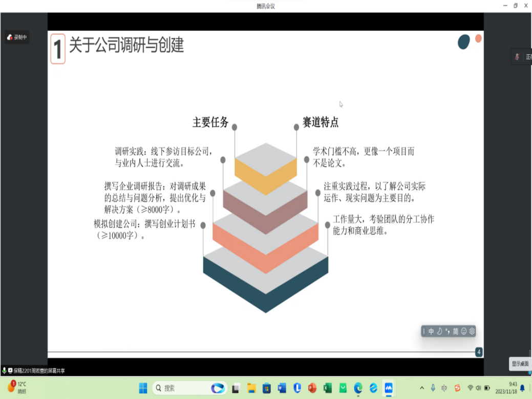The width and height of the screenshot is (532, 399).
Task: Click the 显示桌面 show desktop button
Action: pos(520,364)
